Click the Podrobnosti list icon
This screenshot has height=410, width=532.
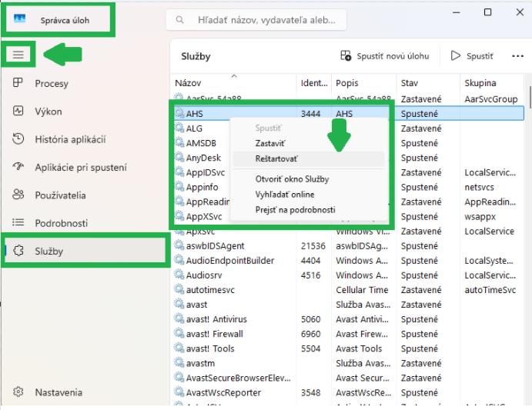coord(18,223)
